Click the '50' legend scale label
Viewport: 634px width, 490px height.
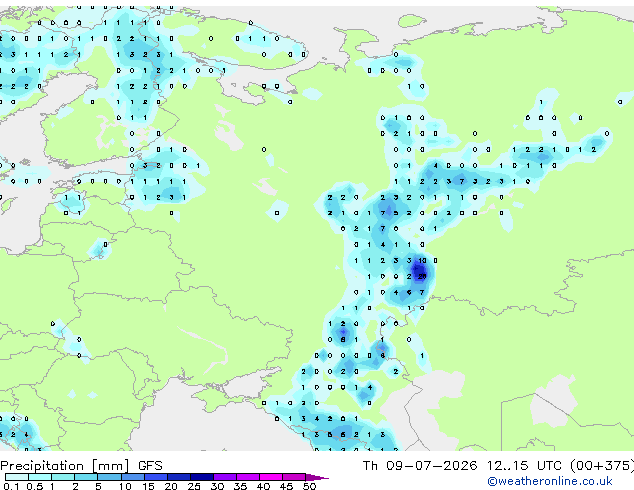coord(309,486)
